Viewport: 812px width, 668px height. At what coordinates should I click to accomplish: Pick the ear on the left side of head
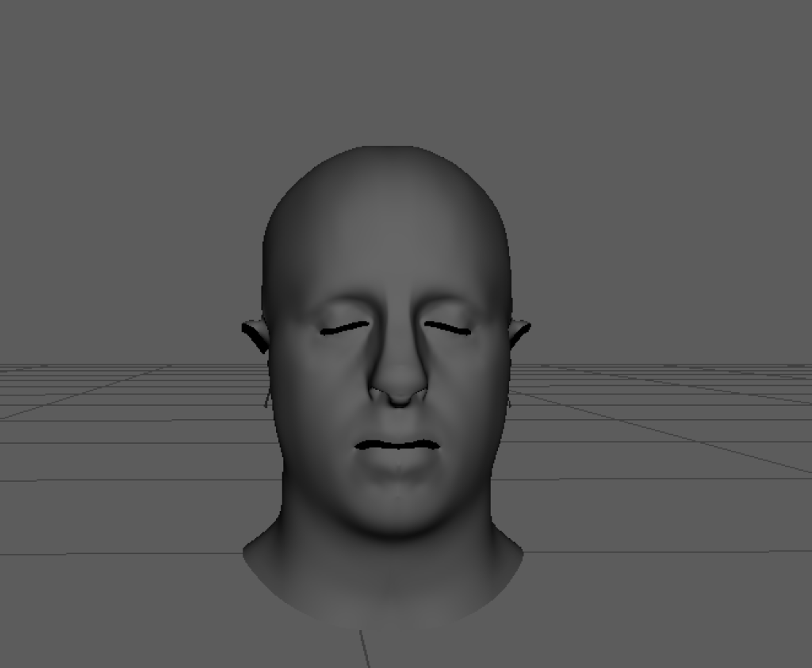point(255,334)
